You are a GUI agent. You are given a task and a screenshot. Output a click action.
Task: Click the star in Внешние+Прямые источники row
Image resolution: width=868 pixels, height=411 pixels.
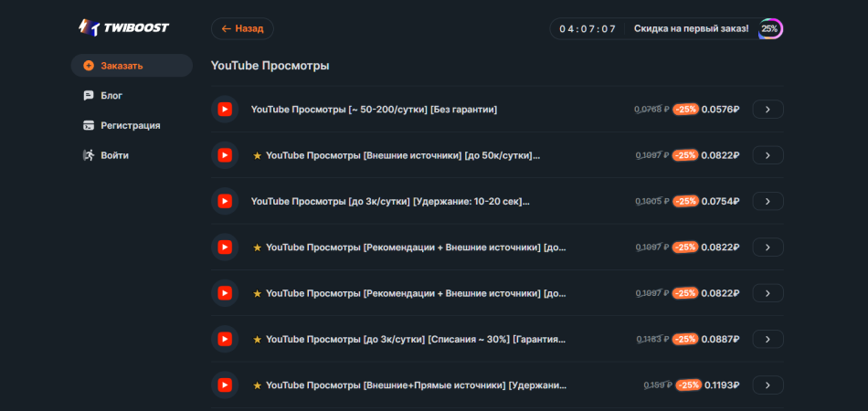pyautogui.click(x=257, y=385)
